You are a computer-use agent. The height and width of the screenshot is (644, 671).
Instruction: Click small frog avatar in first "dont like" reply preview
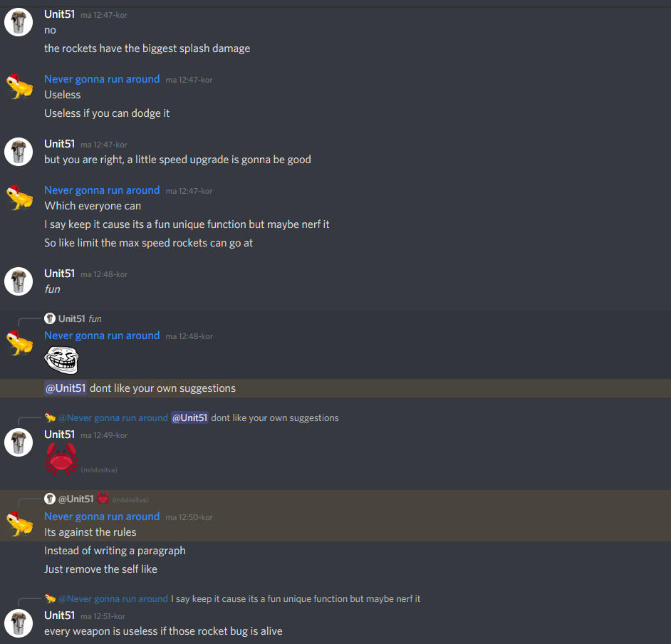coord(50,417)
